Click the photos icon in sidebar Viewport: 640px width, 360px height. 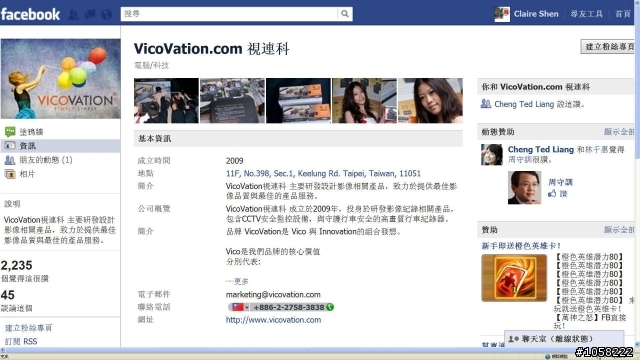point(10,174)
